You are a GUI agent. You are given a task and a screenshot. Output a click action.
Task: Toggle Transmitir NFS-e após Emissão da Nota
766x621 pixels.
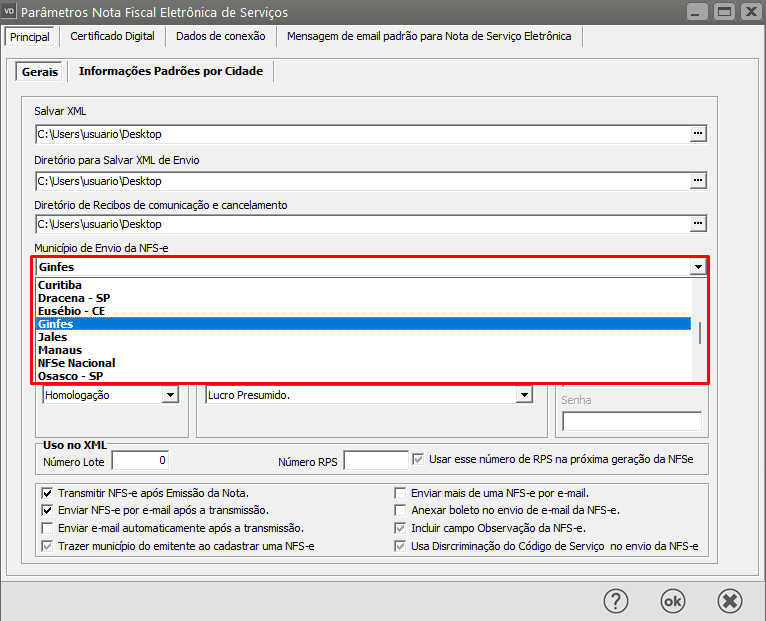tap(47, 493)
